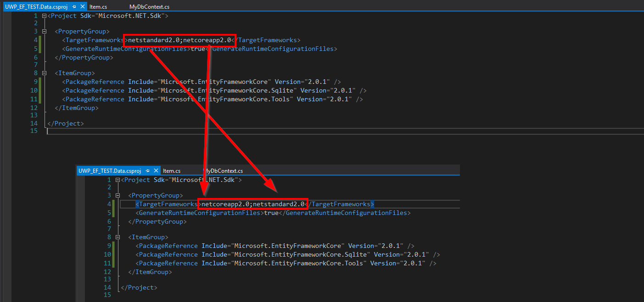Click 'true' value on line 5, lower editor

click(x=271, y=213)
